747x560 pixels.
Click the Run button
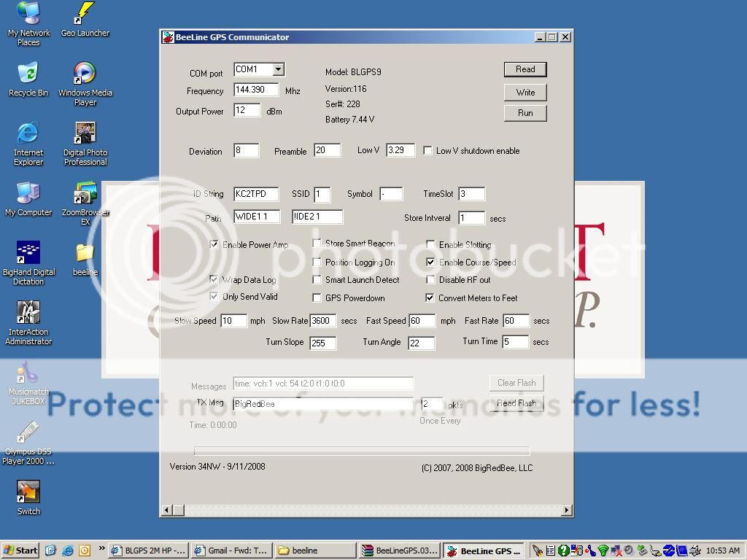pos(525,113)
